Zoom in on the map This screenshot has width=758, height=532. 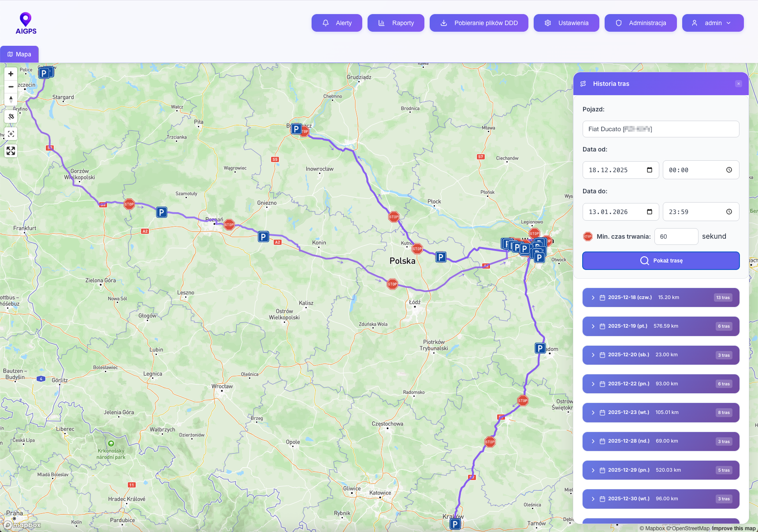11,74
